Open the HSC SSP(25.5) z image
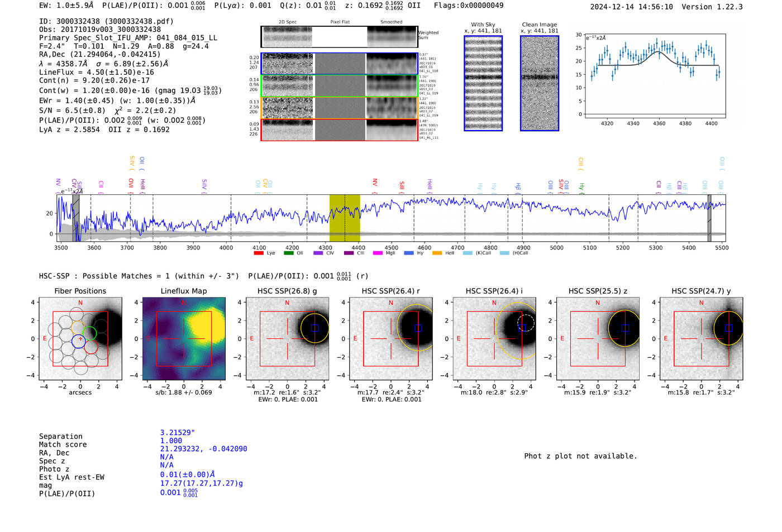 click(598, 339)
